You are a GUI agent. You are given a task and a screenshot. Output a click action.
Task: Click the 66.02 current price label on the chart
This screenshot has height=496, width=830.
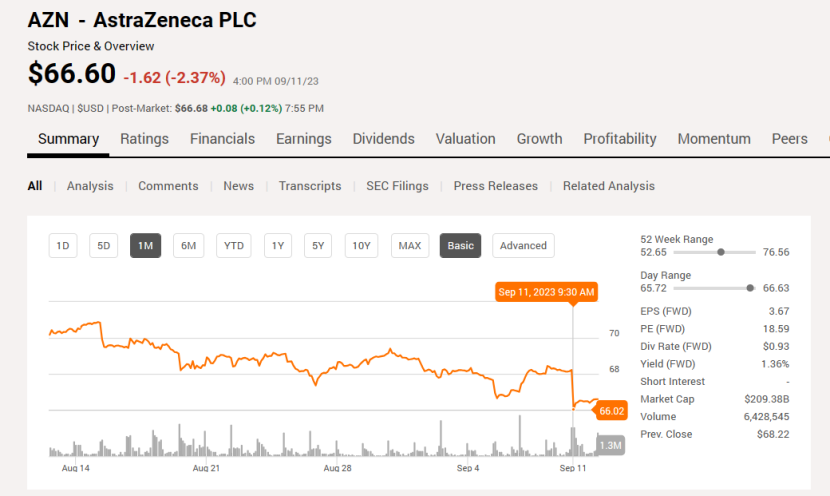click(x=610, y=410)
